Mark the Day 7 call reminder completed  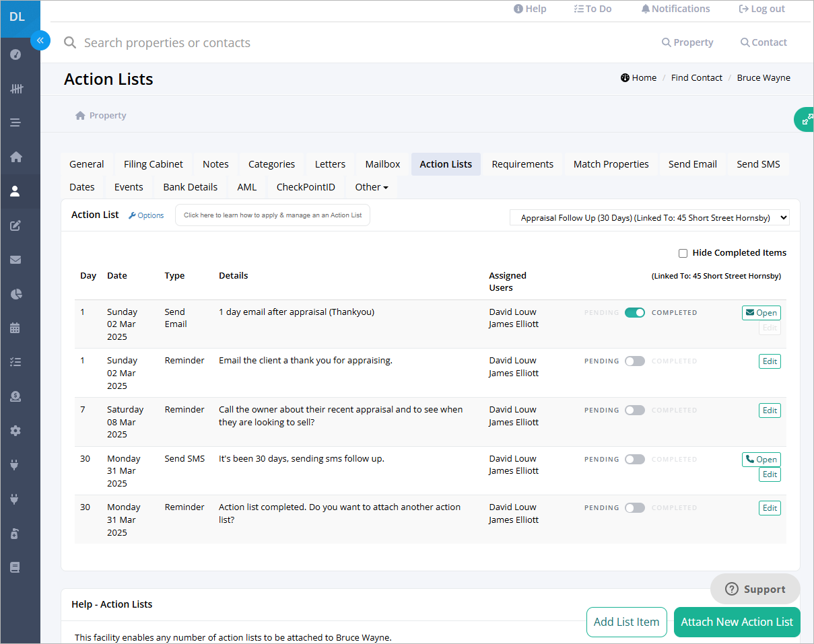[634, 410]
